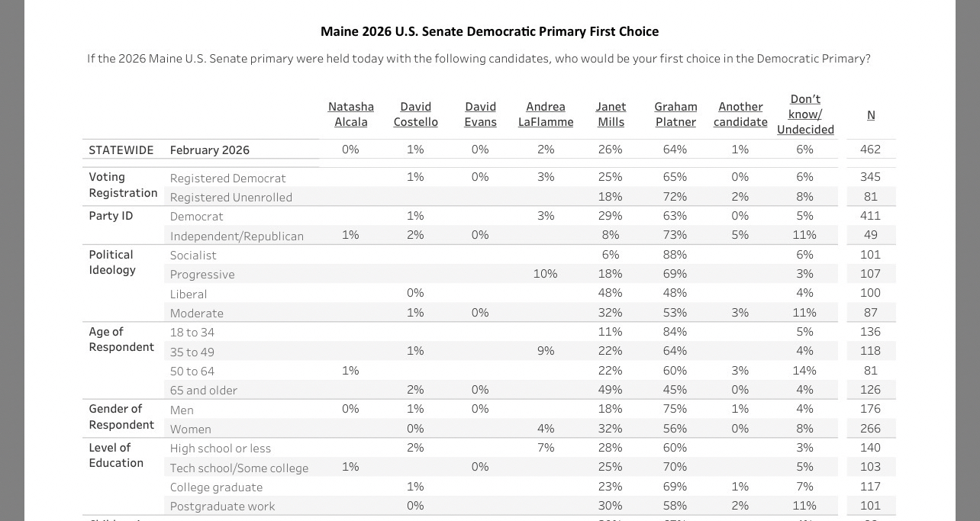Select the Registered Democrat row label
Viewport: 980px width, 521px height.
click(x=227, y=178)
